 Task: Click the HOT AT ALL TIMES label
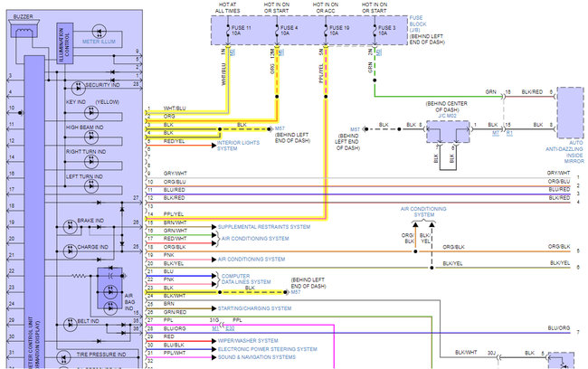coord(227,8)
